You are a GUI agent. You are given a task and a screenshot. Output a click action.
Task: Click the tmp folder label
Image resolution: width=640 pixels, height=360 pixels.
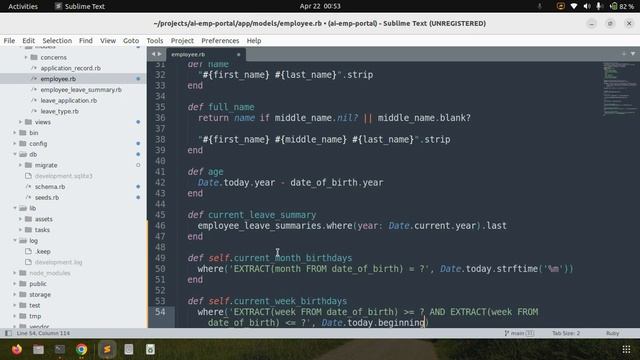(x=35, y=316)
